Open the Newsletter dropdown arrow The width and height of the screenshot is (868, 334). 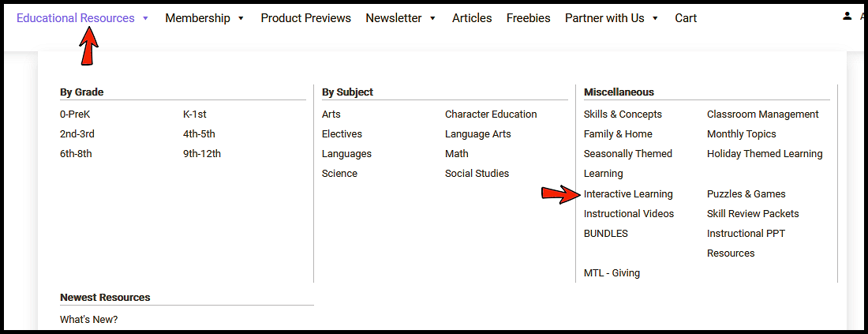(x=432, y=18)
